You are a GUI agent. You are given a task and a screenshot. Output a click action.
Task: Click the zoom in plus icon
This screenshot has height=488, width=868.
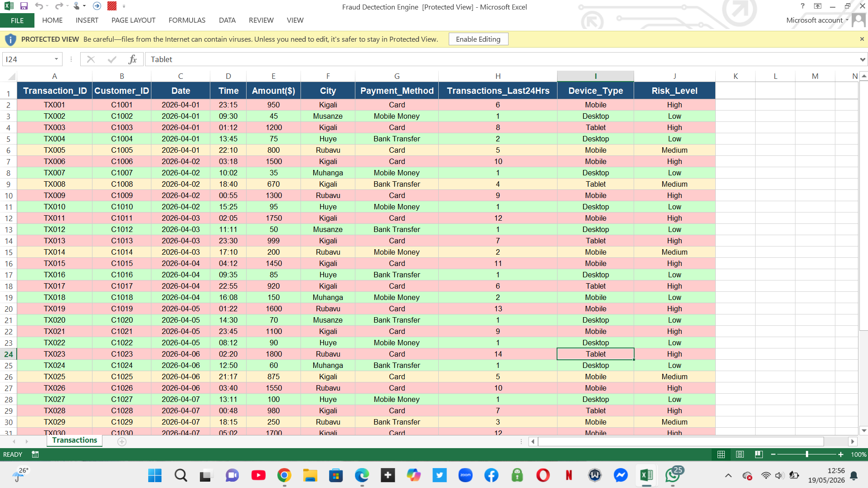point(841,454)
